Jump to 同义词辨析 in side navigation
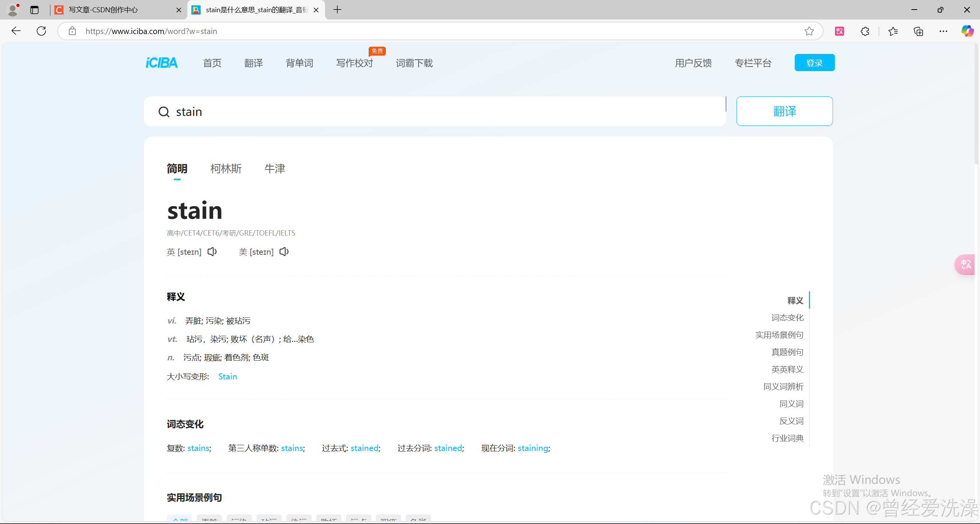The height and width of the screenshot is (524, 980). tap(783, 387)
